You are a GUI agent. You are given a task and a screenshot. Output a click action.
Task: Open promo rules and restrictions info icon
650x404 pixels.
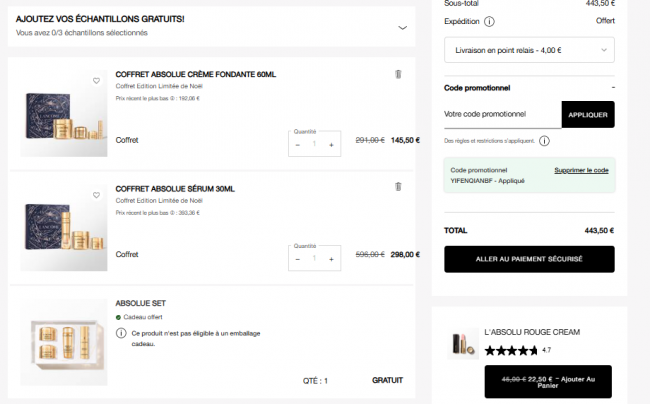pos(544,141)
